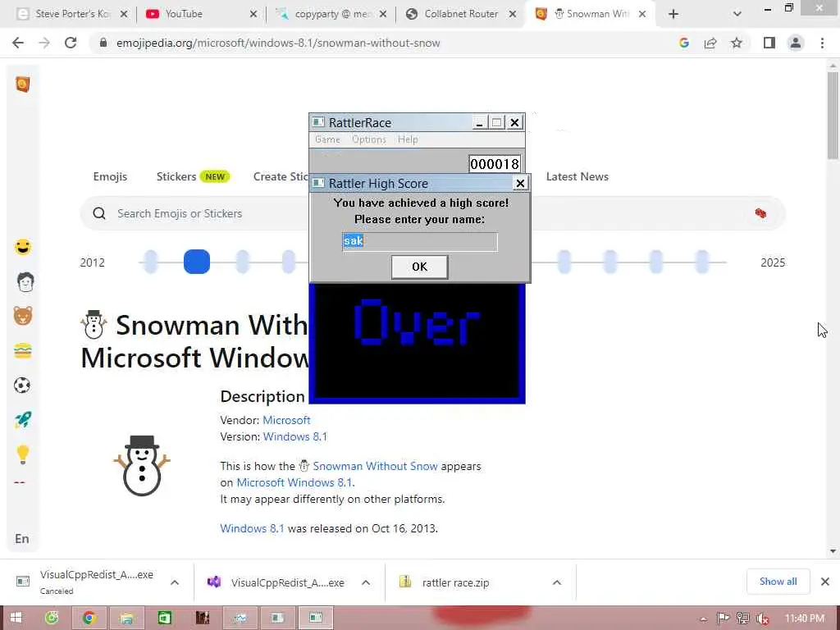Click Show all downloads button
This screenshot has height=630, width=840.
[x=778, y=582]
